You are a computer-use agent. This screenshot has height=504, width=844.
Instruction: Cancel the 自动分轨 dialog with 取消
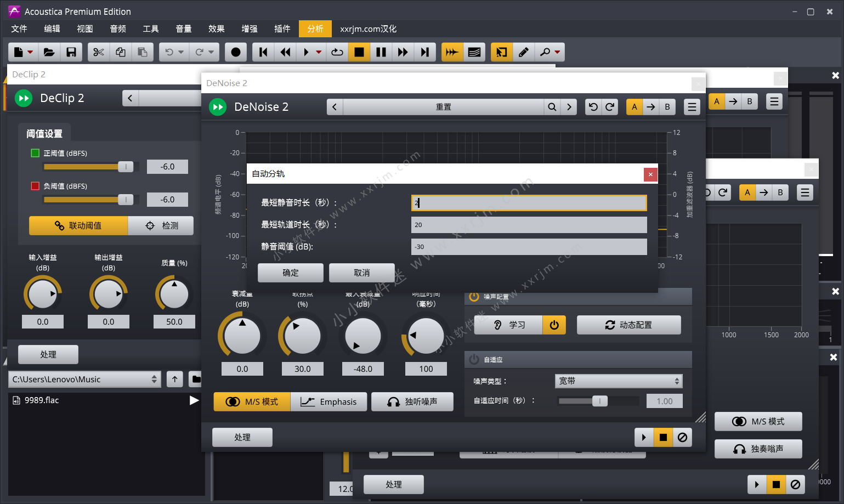pos(362,273)
